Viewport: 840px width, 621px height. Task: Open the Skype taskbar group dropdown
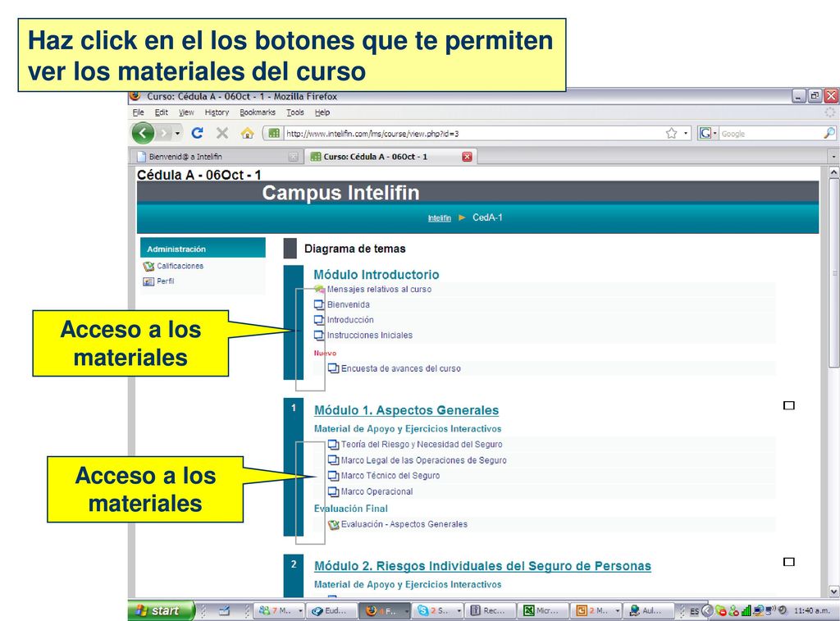459,611
